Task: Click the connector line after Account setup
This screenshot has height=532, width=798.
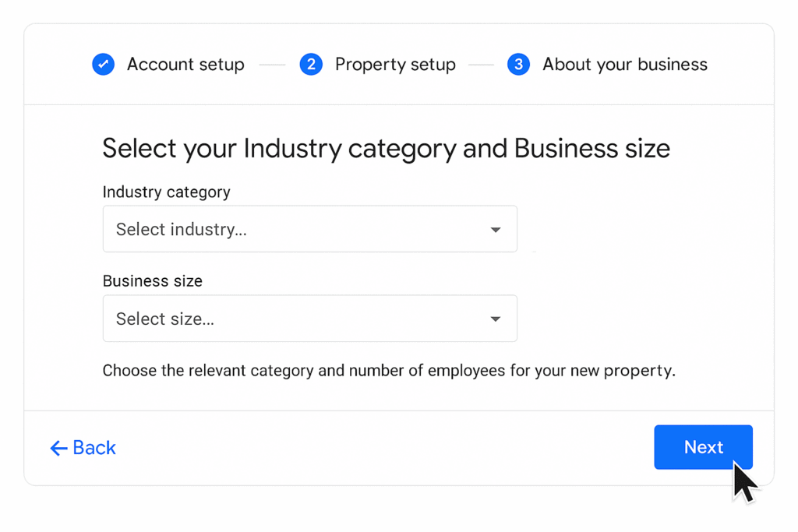Action: click(272, 65)
